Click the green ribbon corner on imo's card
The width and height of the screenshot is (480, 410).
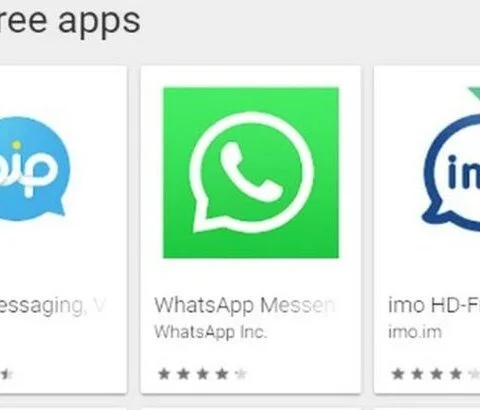pos(474,92)
